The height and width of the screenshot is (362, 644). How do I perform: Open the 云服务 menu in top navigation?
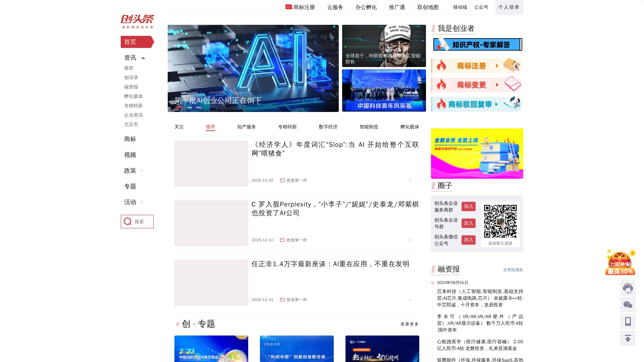[335, 7]
